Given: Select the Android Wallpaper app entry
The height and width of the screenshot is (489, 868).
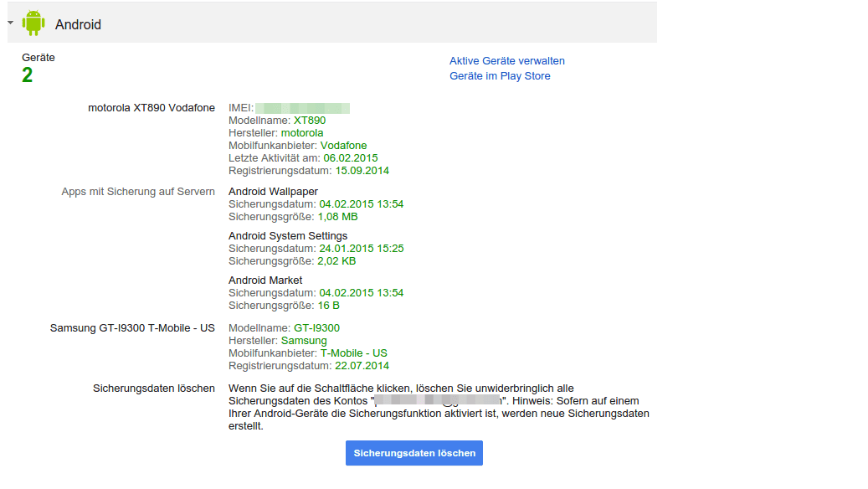Looking at the screenshot, I should (x=273, y=192).
